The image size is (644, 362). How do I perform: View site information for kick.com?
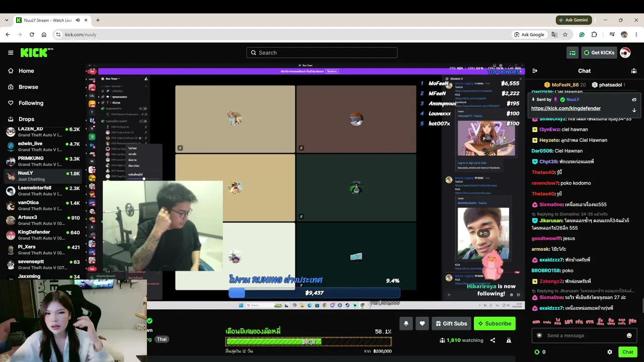[x=58, y=35]
